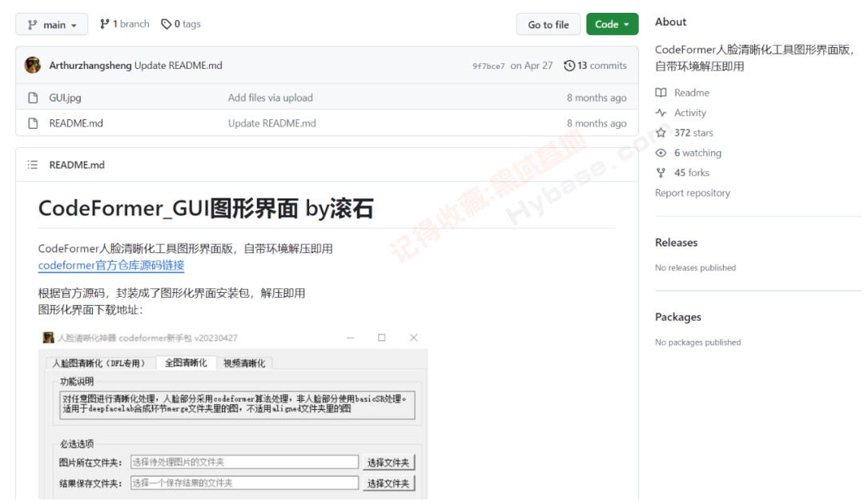Expand the green Code dropdown button

(613, 24)
